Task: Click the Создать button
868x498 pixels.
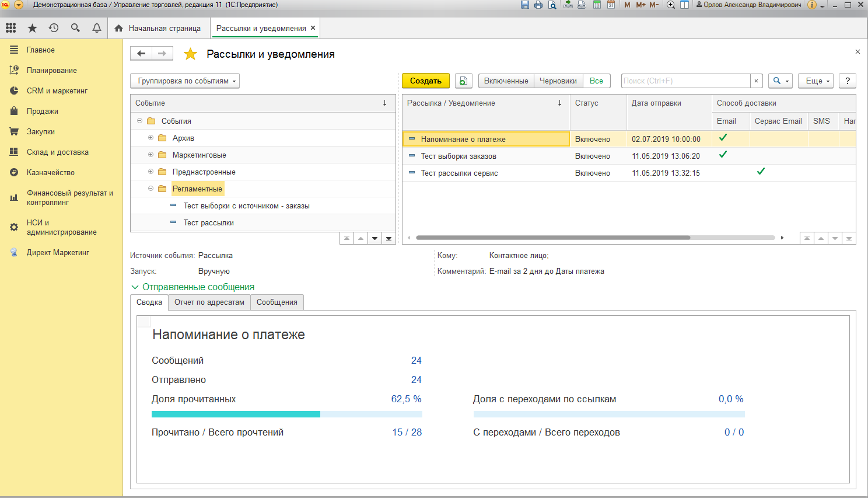Action: coord(426,81)
